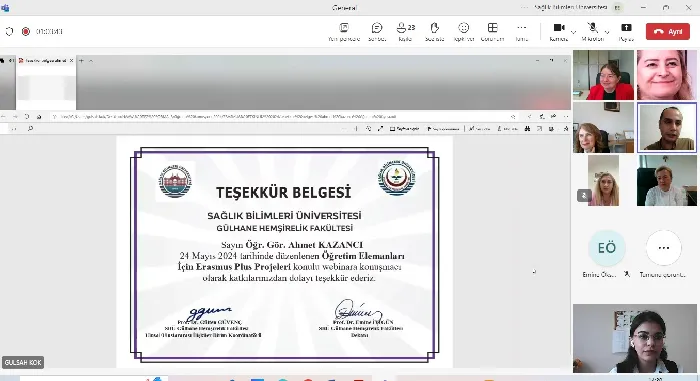The width and height of the screenshot is (700, 381).
Task: Close the shared browser's PDF tab
Action: coord(71,61)
